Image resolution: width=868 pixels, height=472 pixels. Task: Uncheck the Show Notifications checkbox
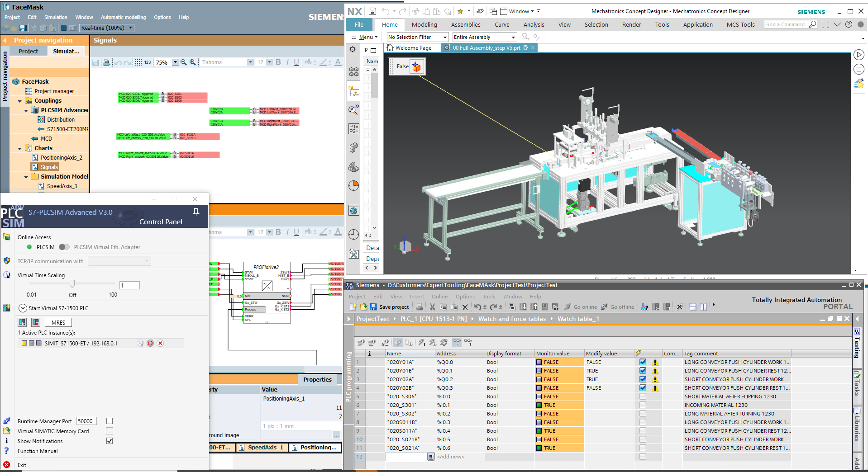click(110, 441)
